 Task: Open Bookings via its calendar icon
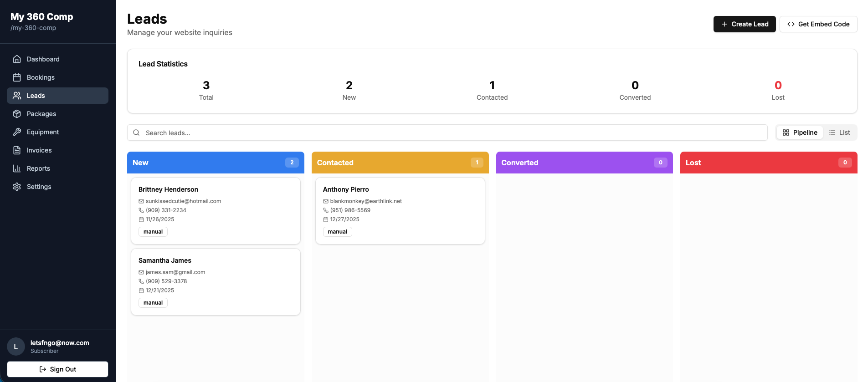(x=17, y=77)
